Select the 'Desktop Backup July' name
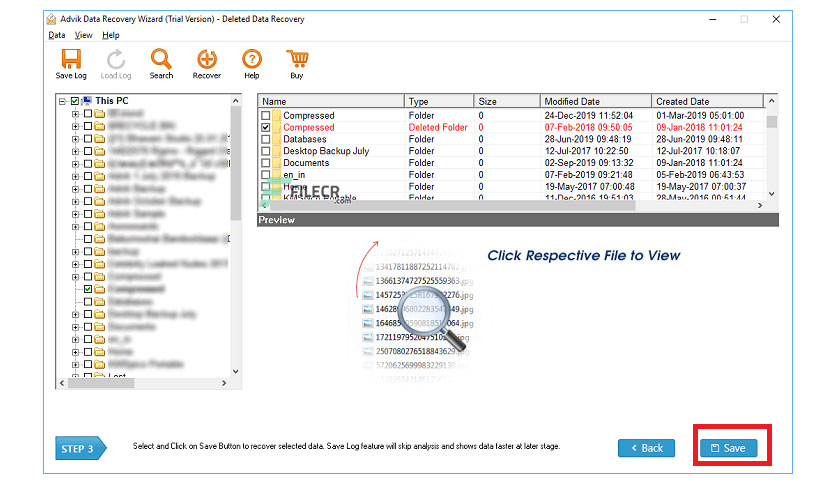Viewport: 836px width, 484px height. coord(326,151)
